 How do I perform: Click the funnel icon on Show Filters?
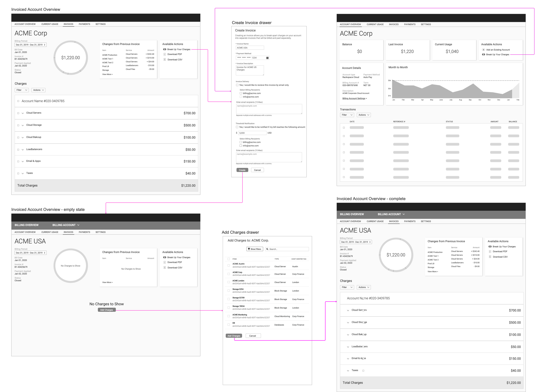pyautogui.click(x=249, y=249)
